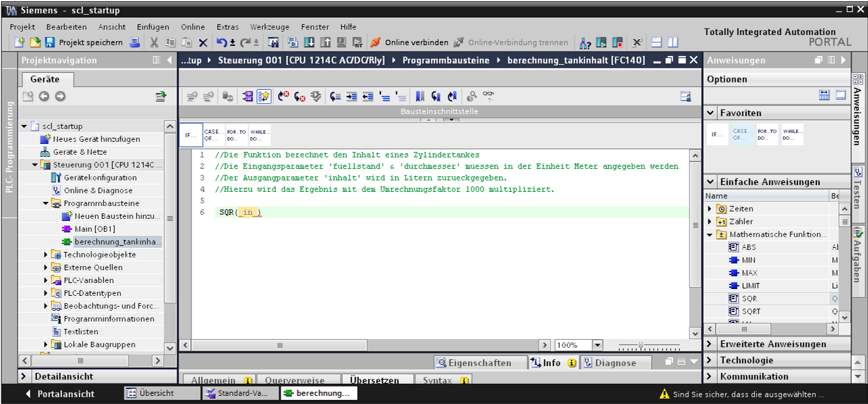Switch to the Eigenschaften tab
Image resolution: width=868 pixels, height=404 pixels.
[x=481, y=363]
